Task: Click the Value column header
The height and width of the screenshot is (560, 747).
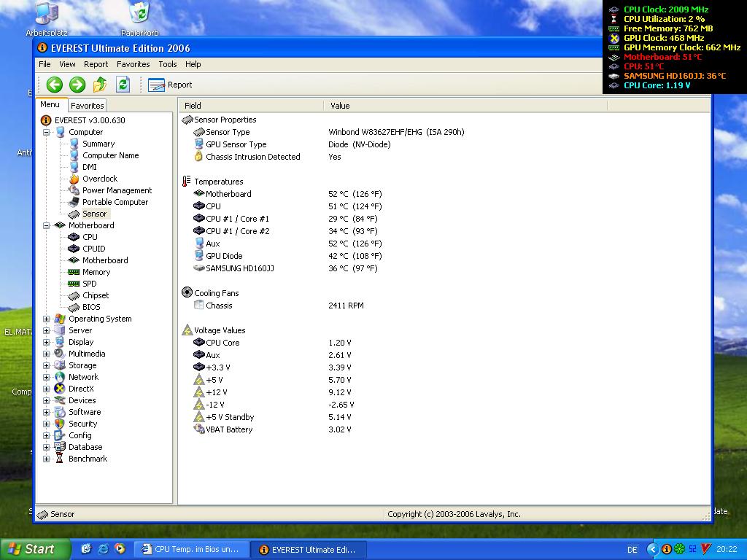Action: (465, 106)
